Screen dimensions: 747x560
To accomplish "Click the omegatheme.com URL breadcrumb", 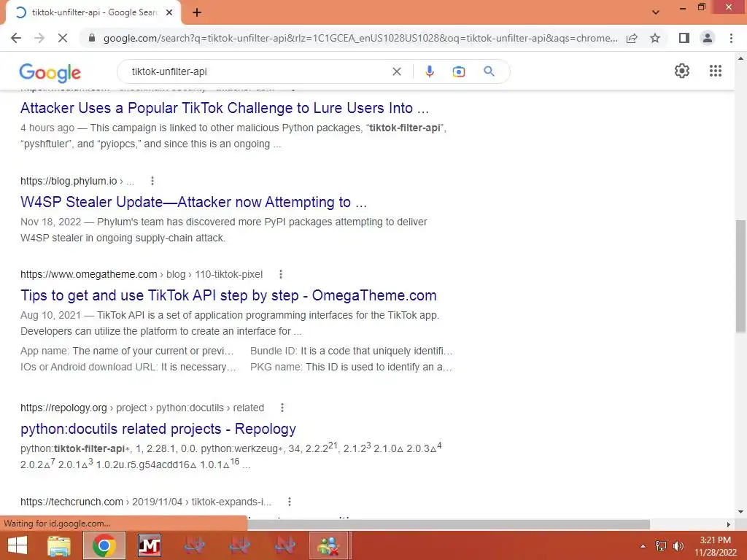I will point(142,274).
